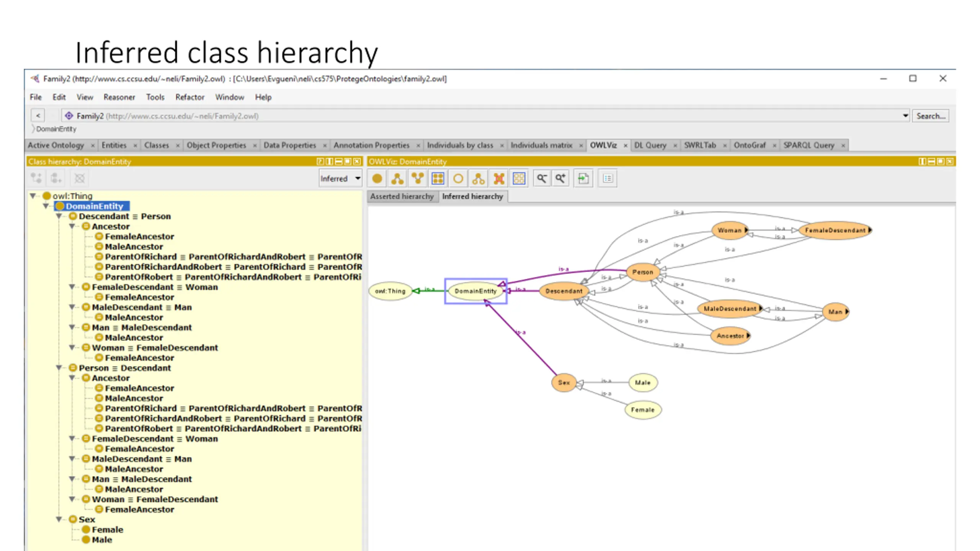
Task: Export the OWLViz graph to image
Action: pos(583,179)
